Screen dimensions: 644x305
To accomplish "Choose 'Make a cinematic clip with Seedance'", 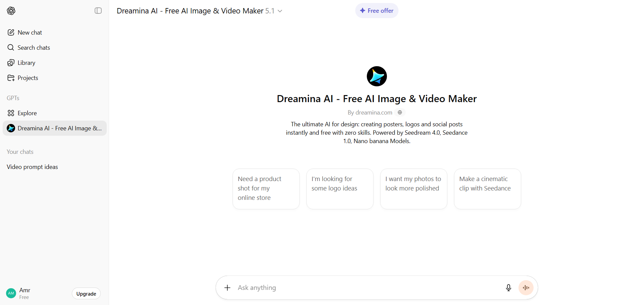I will coord(487,189).
